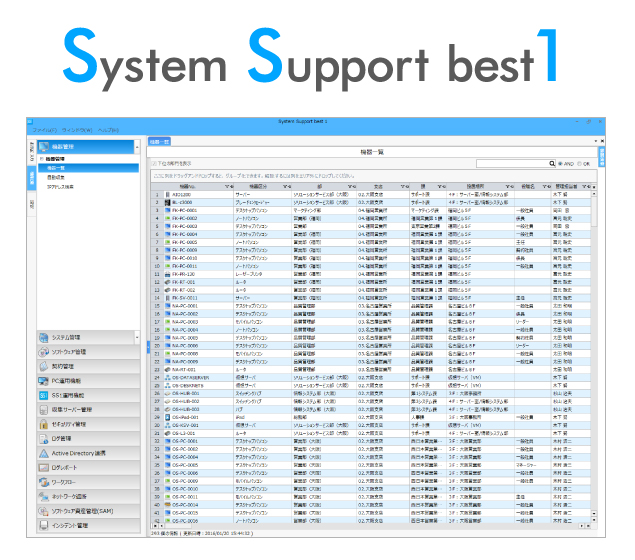The image size is (635, 560).
Task: Click the desktop icon of row FK-PC-0001
Action: tap(167, 210)
